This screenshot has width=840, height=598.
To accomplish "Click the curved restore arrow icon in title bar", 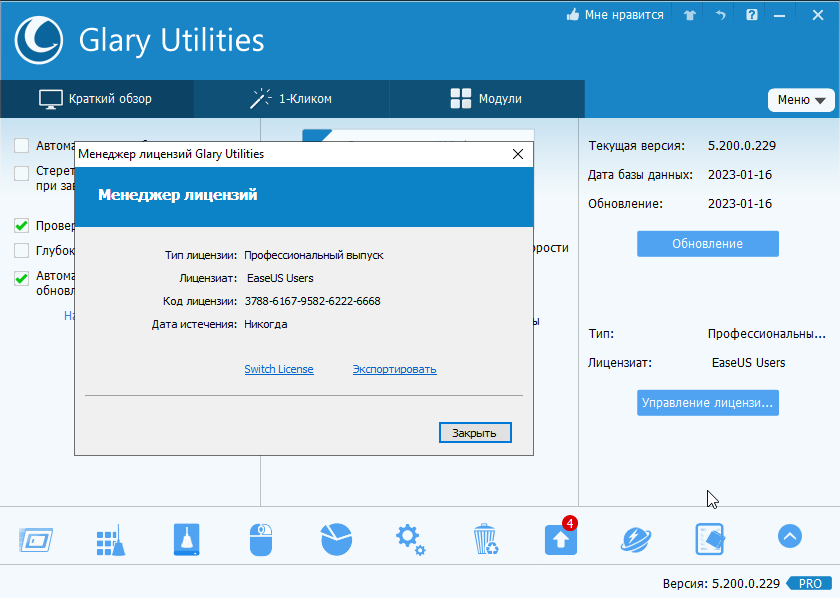I will [x=721, y=15].
